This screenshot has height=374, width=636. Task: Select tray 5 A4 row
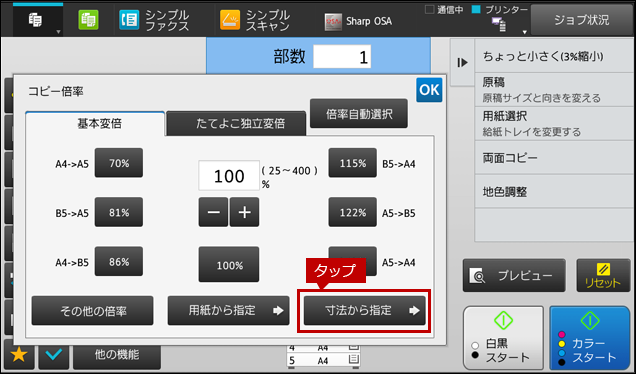323,360
